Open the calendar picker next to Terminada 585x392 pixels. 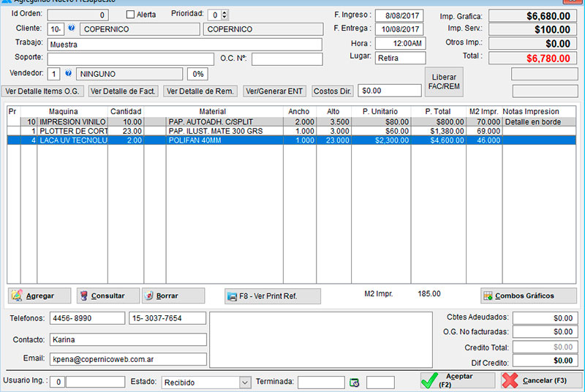(355, 382)
